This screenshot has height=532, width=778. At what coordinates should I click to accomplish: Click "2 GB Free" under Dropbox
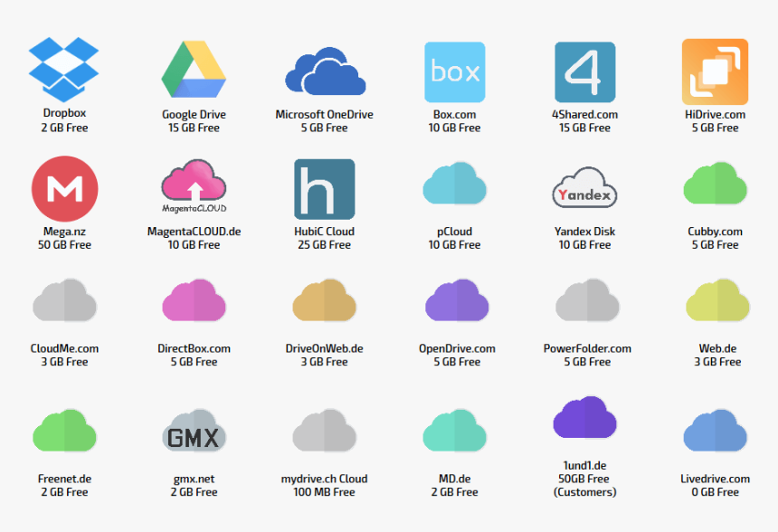click(64, 128)
